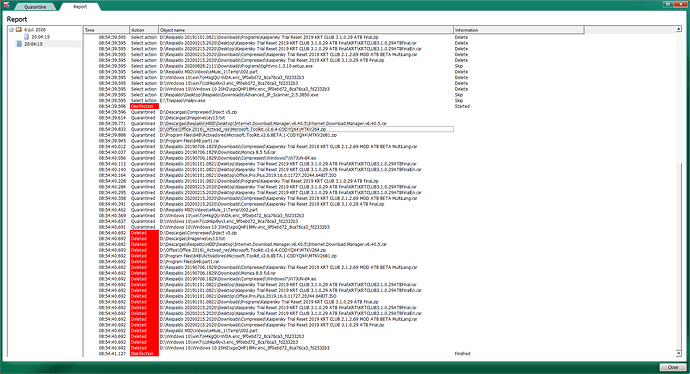Screen dimensions: 690x374
Task: Open the indented 20:04:15 report under the folder
Action: [40, 37]
